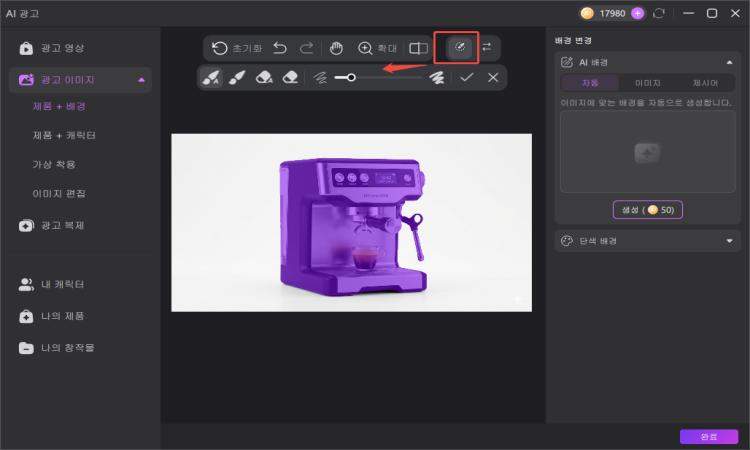Select the plain eraser tool
750x450 pixels.
click(x=290, y=77)
